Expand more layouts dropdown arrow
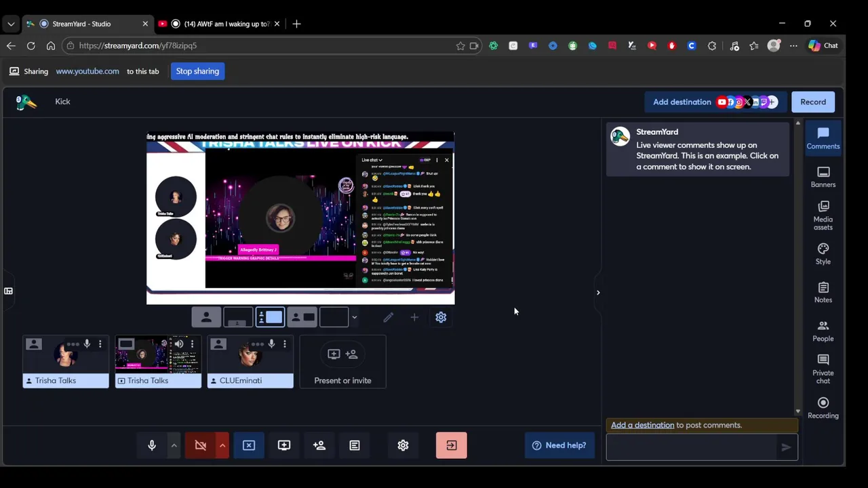The width and height of the screenshot is (868, 488). tap(354, 317)
